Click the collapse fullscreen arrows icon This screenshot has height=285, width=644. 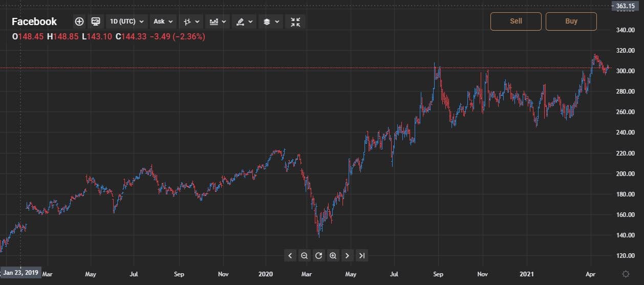click(x=295, y=21)
